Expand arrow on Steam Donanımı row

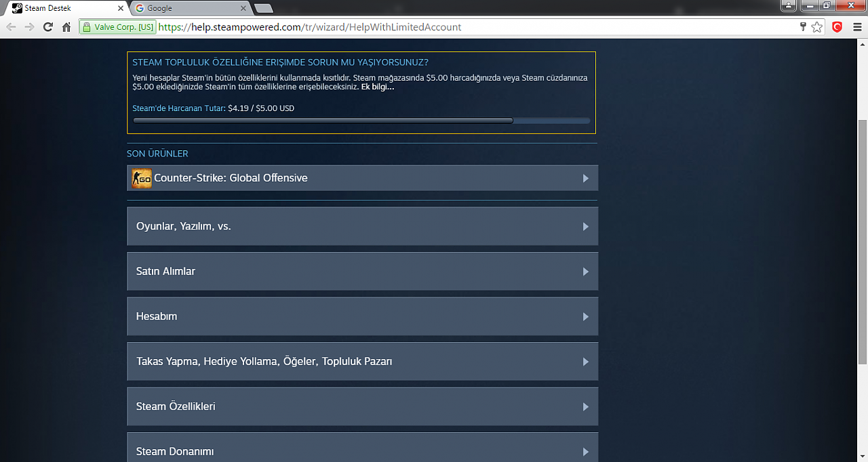coord(586,452)
